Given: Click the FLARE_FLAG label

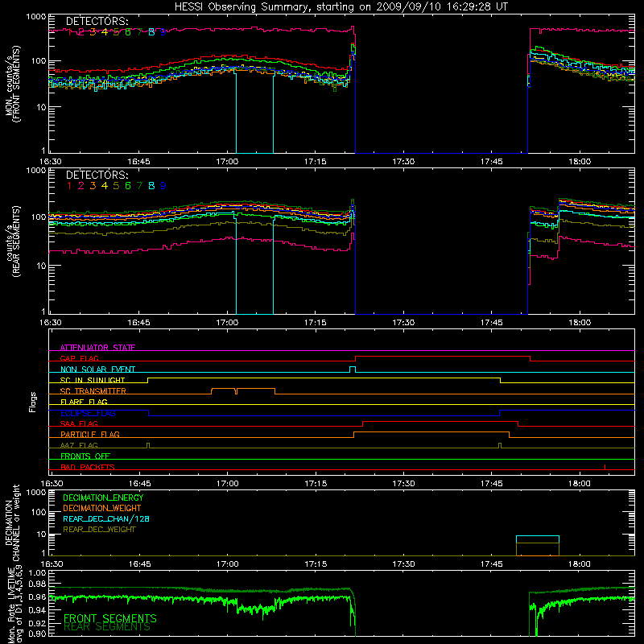Looking at the screenshot, I should click(x=84, y=402).
